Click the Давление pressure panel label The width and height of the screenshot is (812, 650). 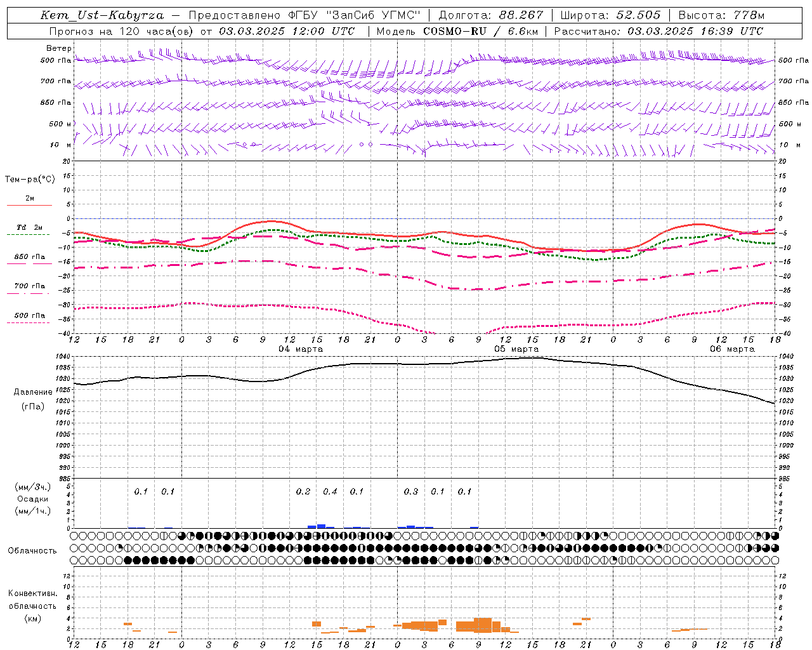(33, 392)
